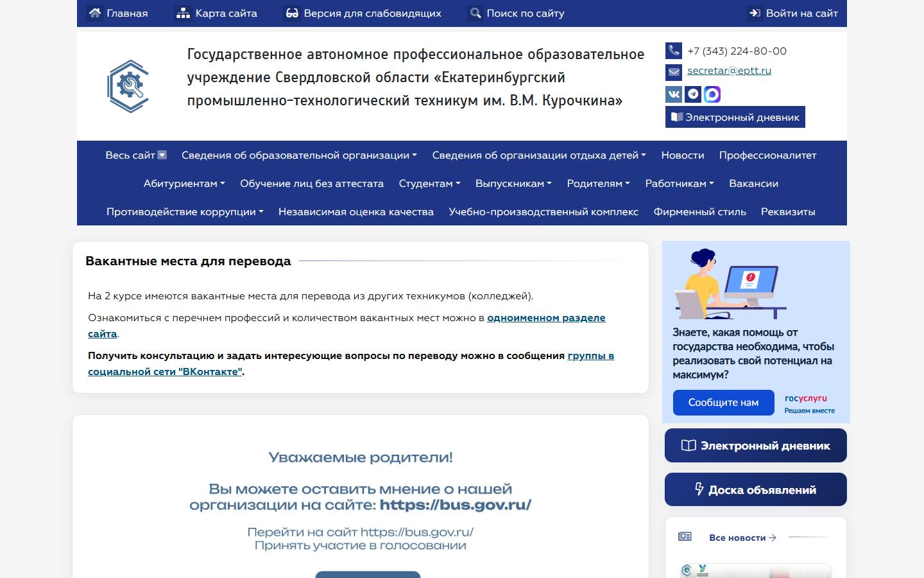Open the Max messenger icon

point(712,94)
